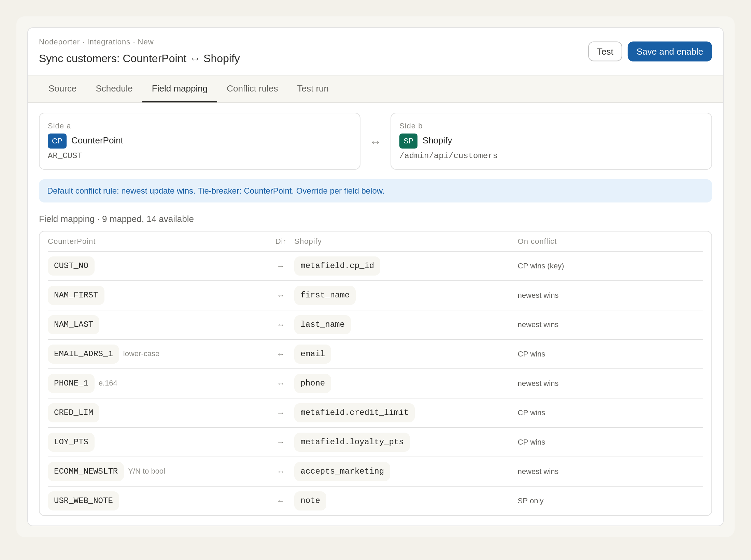
Task: Click newest wins rule for accepts_marketing
Action: click(x=538, y=472)
